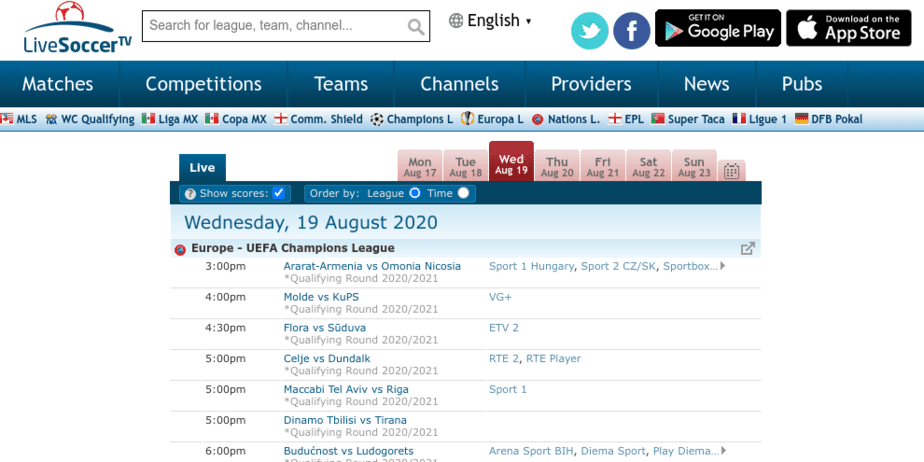The width and height of the screenshot is (924, 462).
Task: Open the LiveSoccerTV logo home link
Action: (77, 28)
